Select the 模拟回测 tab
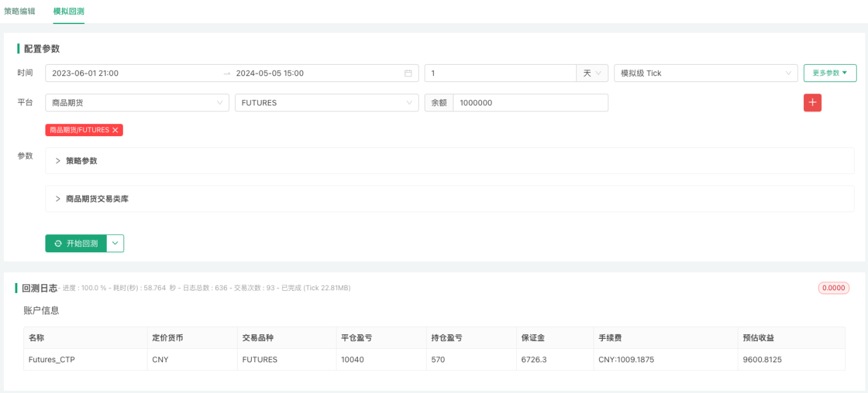This screenshot has height=393, width=868. (69, 11)
